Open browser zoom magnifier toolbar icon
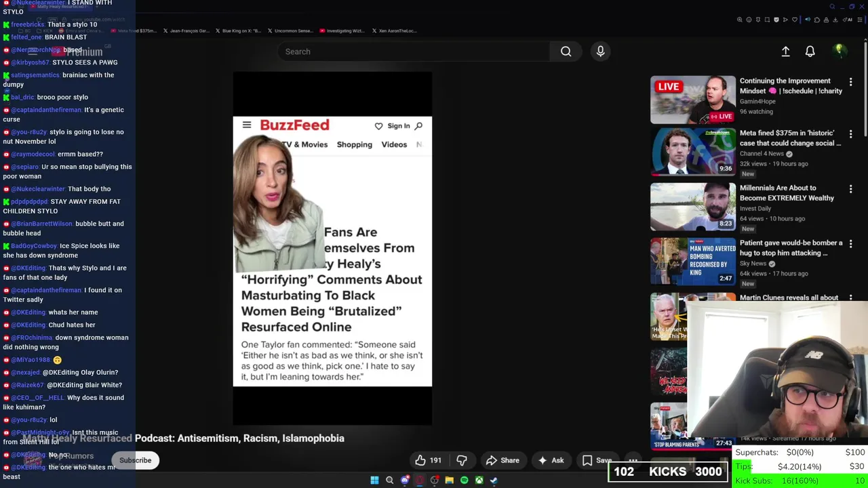The height and width of the screenshot is (488, 868). (x=740, y=20)
